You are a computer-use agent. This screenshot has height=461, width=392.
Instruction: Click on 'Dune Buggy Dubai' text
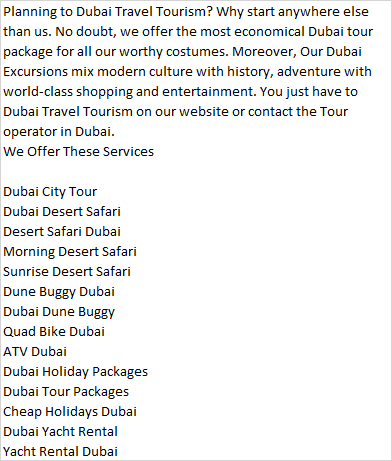click(x=59, y=292)
